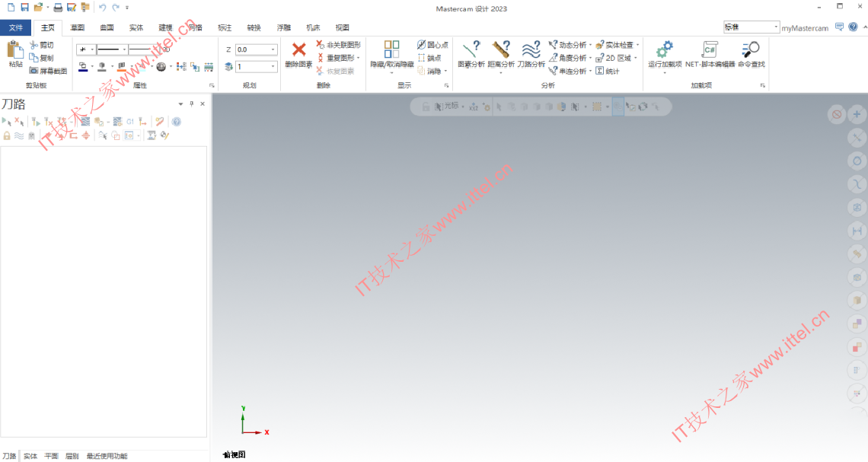Open the 隐藏/取消隐藏 hide/unhide tool
The width and height of the screenshot is (868, 462).
tap(392, 55)
